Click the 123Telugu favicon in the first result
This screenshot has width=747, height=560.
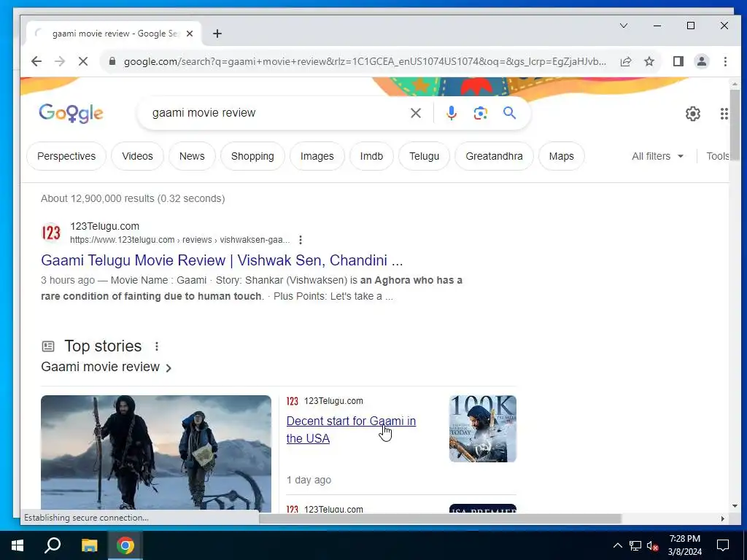click(x=52, y=233)
